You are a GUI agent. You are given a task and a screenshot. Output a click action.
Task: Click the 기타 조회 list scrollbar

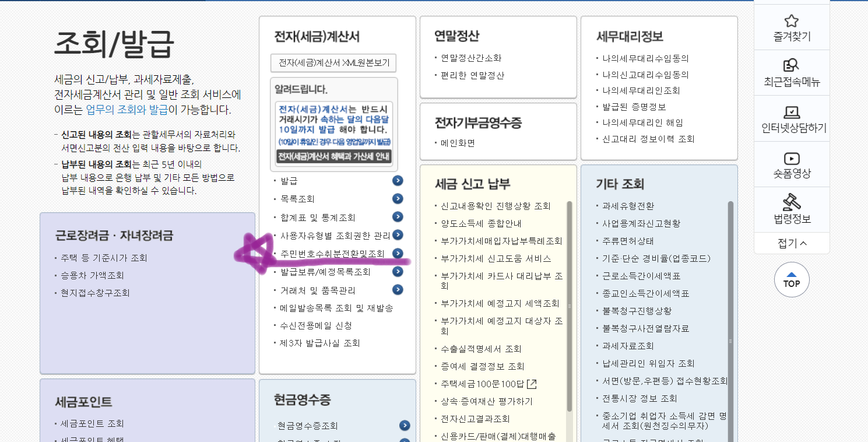[730, 321]
